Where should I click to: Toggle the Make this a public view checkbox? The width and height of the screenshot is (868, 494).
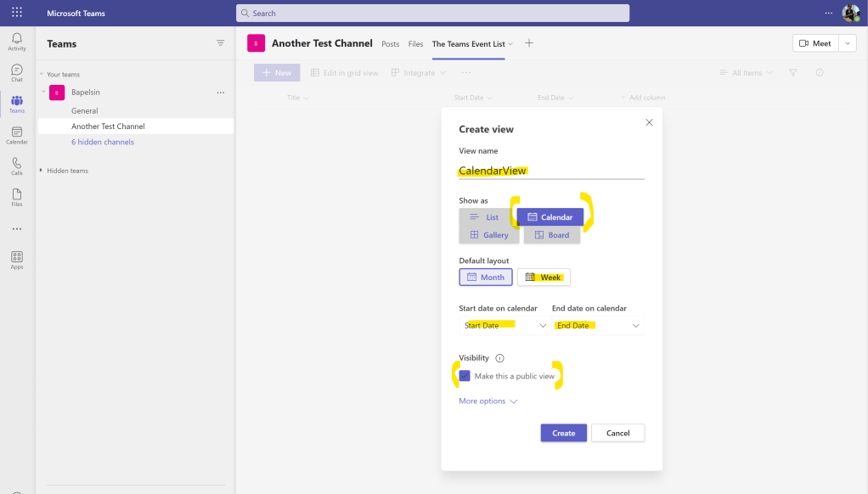click(x=465, y=376)
